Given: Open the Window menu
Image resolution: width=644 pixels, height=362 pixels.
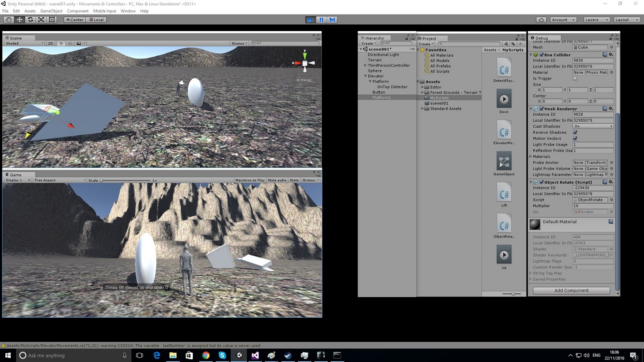Looking at the screenshot, I should click(x=128, y=11).
